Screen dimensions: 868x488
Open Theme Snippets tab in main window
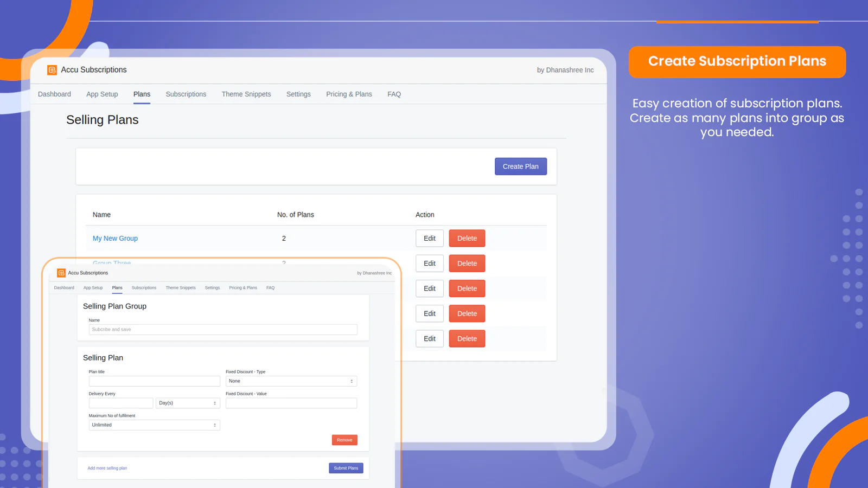(x=246, y=94)
